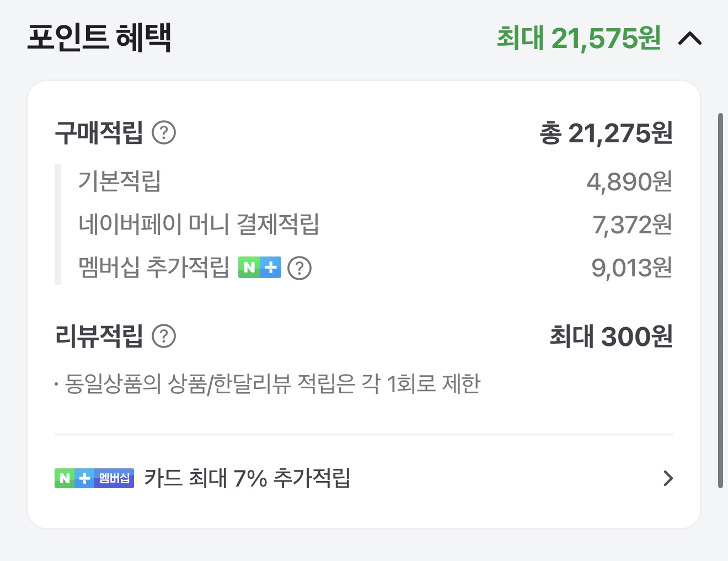The image size is (728, 561).
Task: Open the right chevron for card 추가적립
Action: pos(668,478)
